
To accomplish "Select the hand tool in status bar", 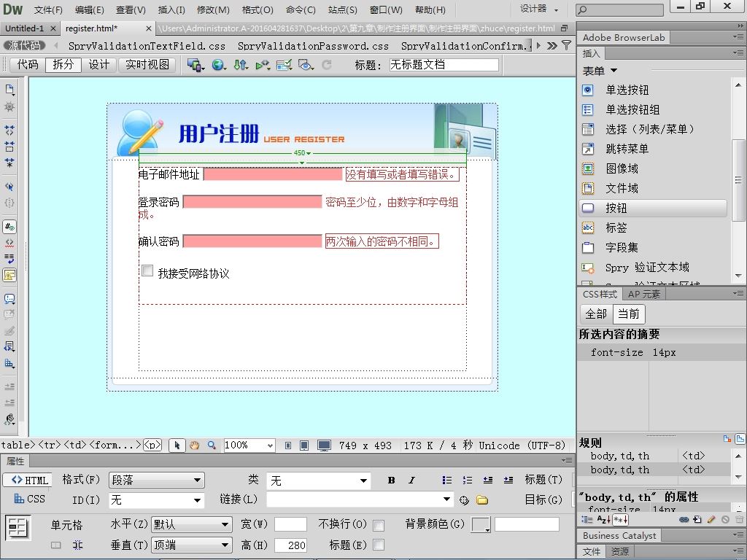I will tap(194, 446).
